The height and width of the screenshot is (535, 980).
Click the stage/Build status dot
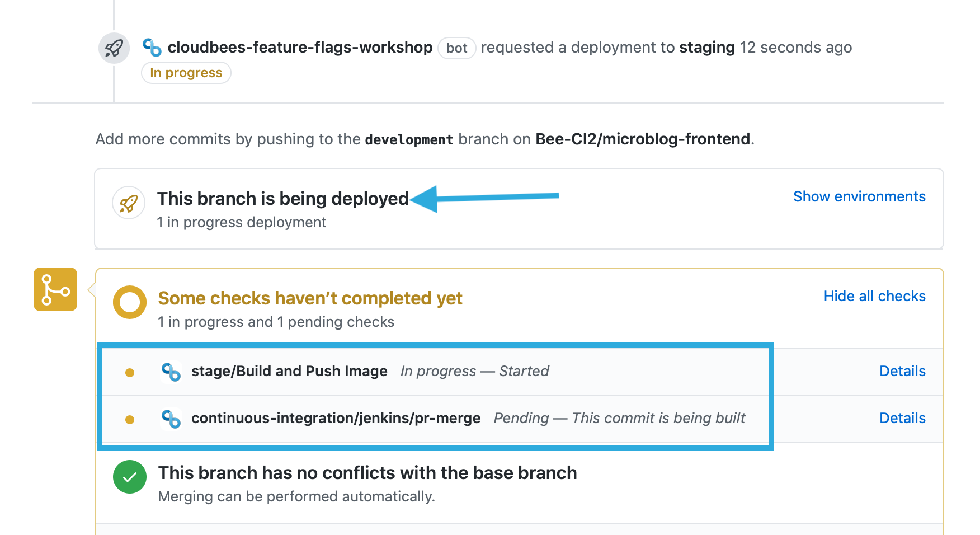[130, 373]
